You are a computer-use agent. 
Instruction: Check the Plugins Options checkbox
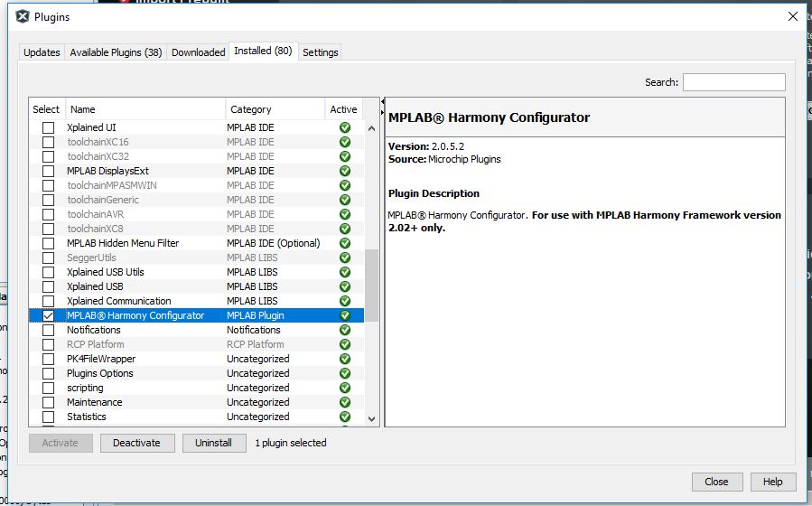click(48, 373)
